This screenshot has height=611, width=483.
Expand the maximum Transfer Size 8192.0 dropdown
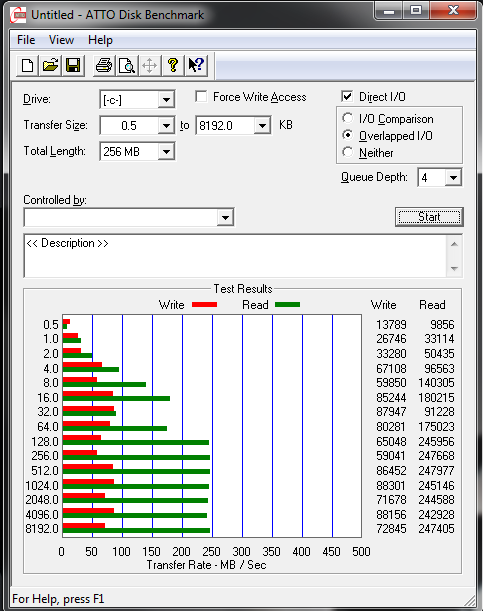[262, 126]
